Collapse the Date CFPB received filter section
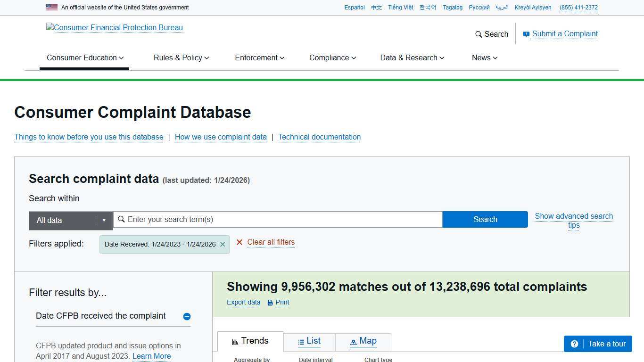This screenshot has height=362, width=644. (187, 316)
